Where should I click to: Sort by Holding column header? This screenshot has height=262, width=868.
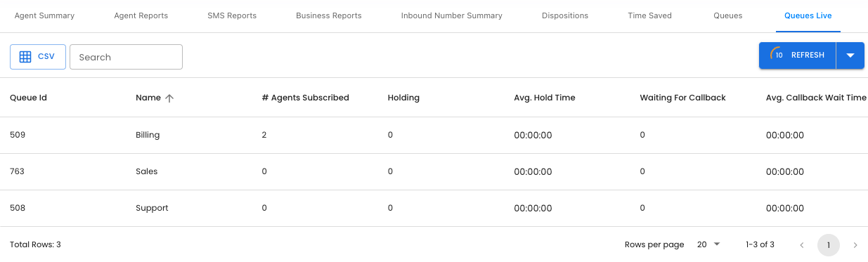[403, 98]
